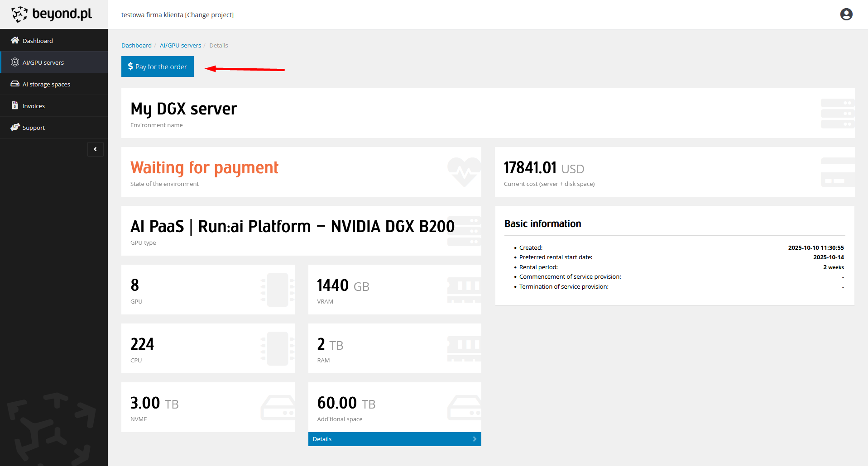Screen dimensions: 868x466
Task: Click the AI/GPU servers breadcrumb link
Action: coord(180,45)
